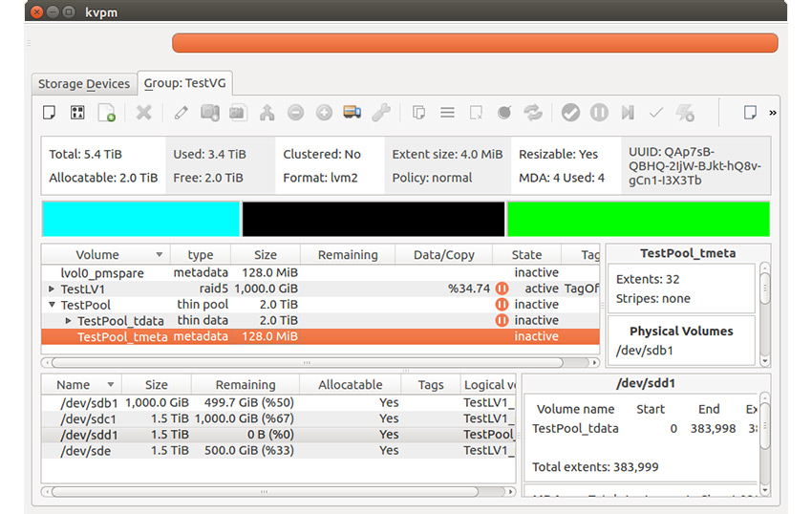Click the truck move-extents icon

point(352,113)
